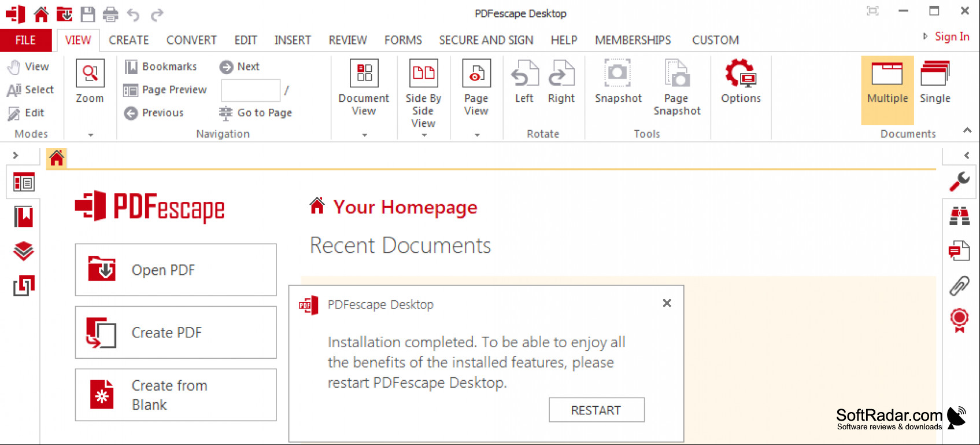
Task: Switch to View mode with hand tool
Action: (x=28, y=67)
